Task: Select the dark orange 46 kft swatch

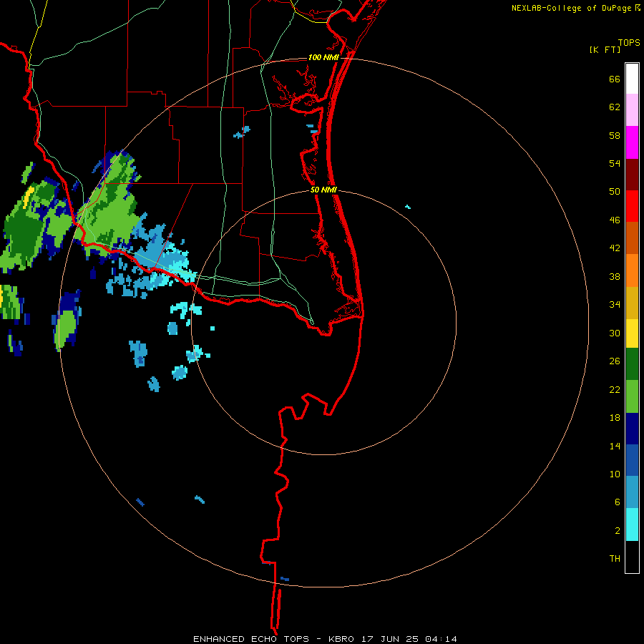Action: 632,238
